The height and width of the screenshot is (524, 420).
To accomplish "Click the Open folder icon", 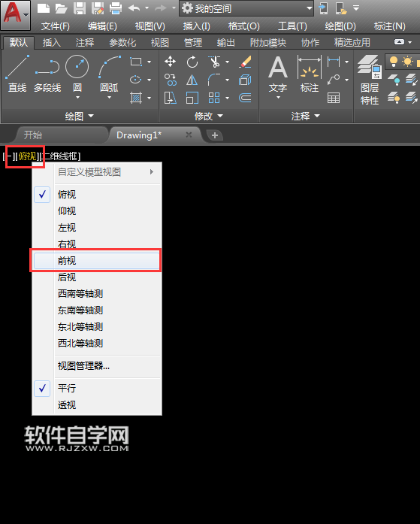I will (x=61, y=8).
